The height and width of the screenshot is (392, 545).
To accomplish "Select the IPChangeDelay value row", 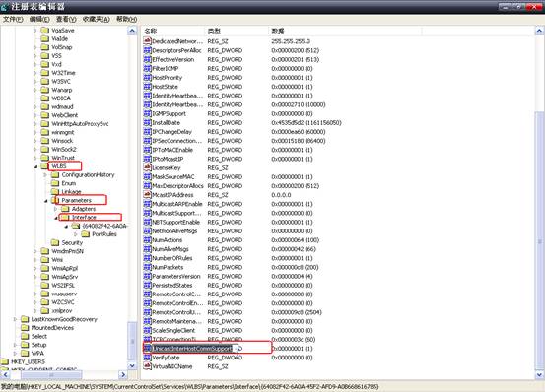I will tap(235, 132).
